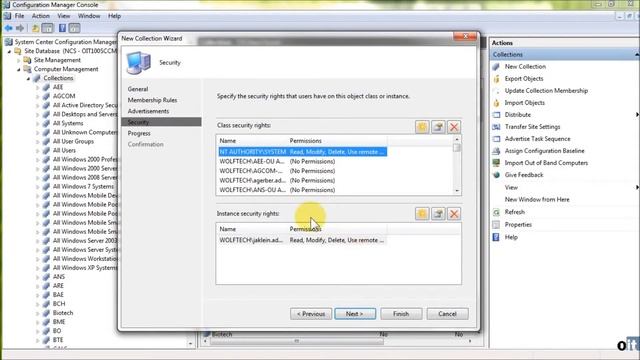
Task: Click the Biotech collection icon in tree
Action: [46, 313]
